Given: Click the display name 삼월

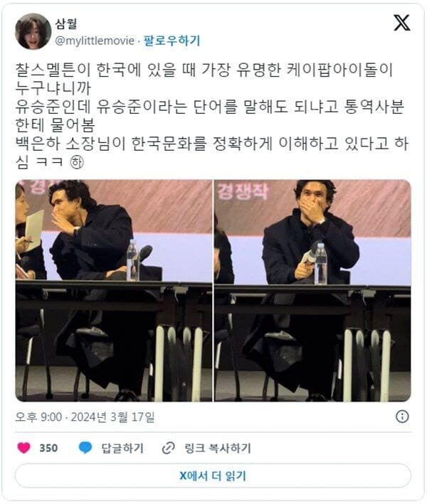Looking at the screenshot, I should 66,23.
